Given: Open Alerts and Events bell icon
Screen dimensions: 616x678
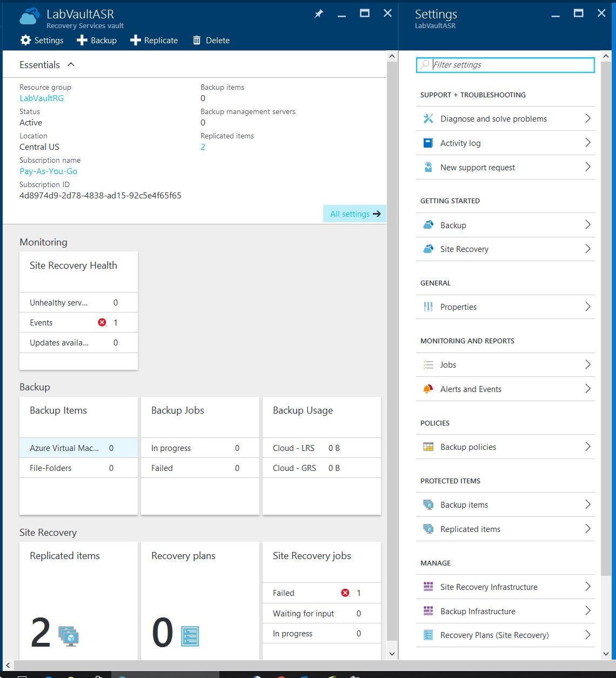Looking at the screenshot, I should (x=428, y=389).
